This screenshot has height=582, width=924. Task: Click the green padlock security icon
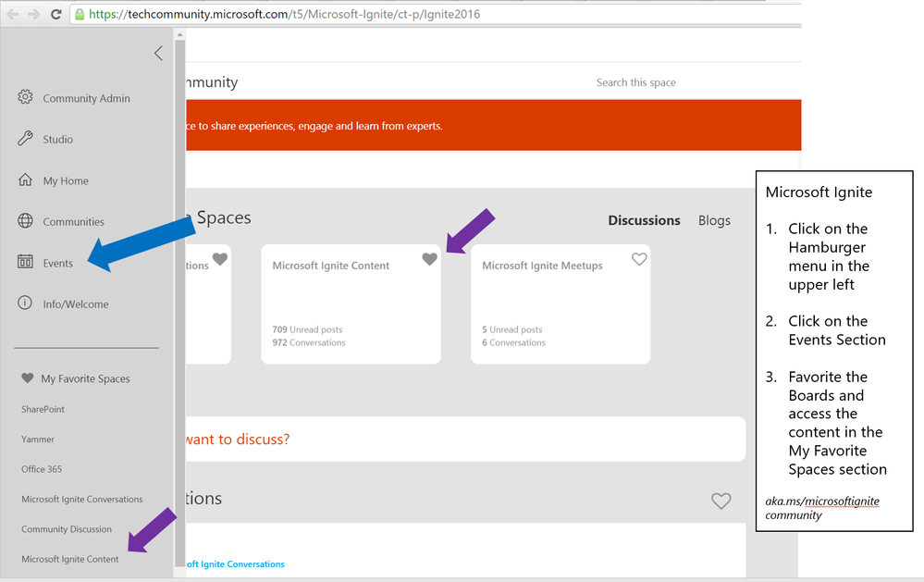[80, 14]
